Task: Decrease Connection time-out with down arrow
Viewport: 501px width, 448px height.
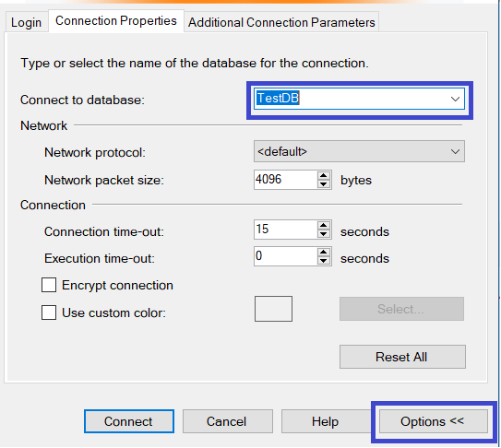Action: [x=324, y=234]
